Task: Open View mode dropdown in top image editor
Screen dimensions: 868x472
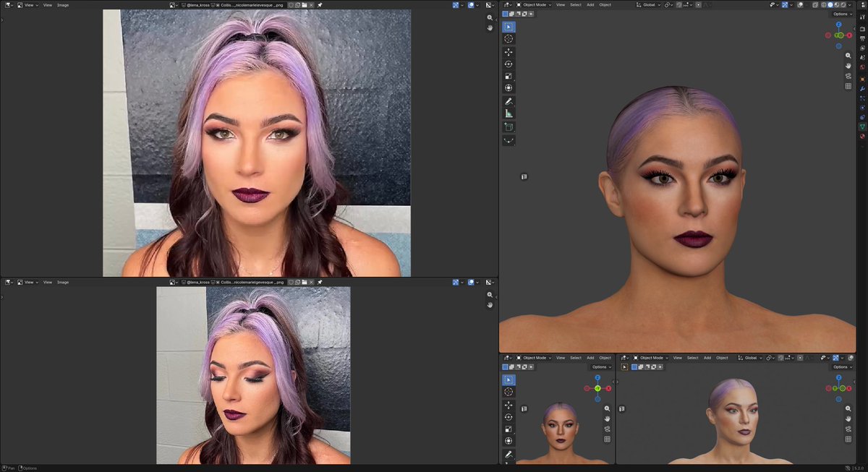Action: [29, 5]
